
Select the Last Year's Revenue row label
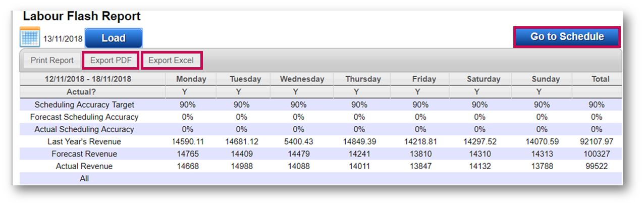pos(84,142)
